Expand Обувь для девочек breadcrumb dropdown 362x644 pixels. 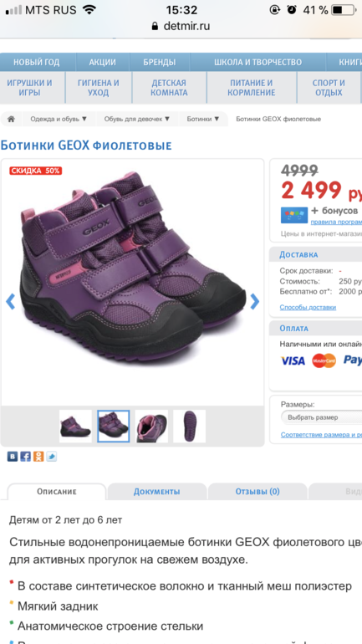click(x=136, y=119)
